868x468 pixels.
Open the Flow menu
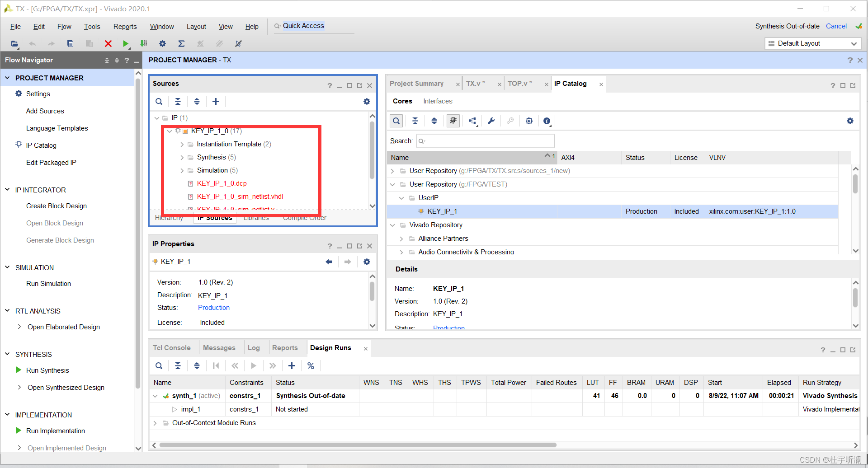[64, 27]
